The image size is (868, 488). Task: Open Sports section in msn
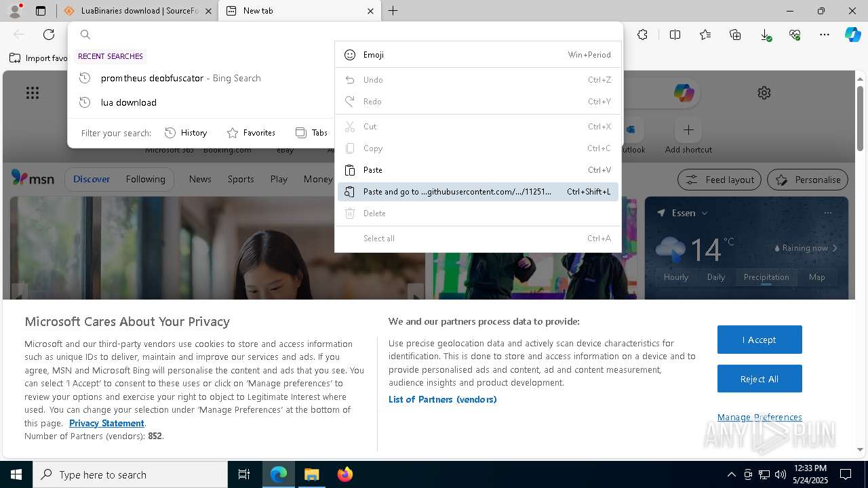pos(241,179)
